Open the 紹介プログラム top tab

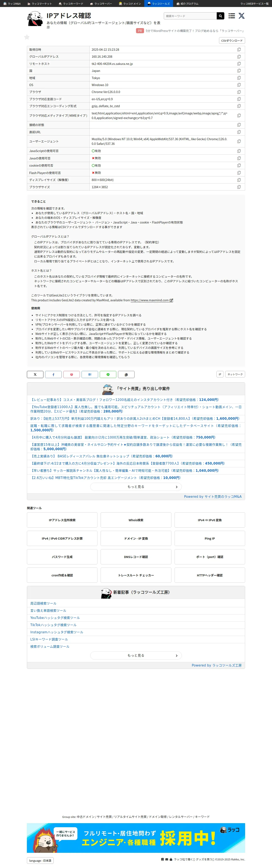point(188,3)
